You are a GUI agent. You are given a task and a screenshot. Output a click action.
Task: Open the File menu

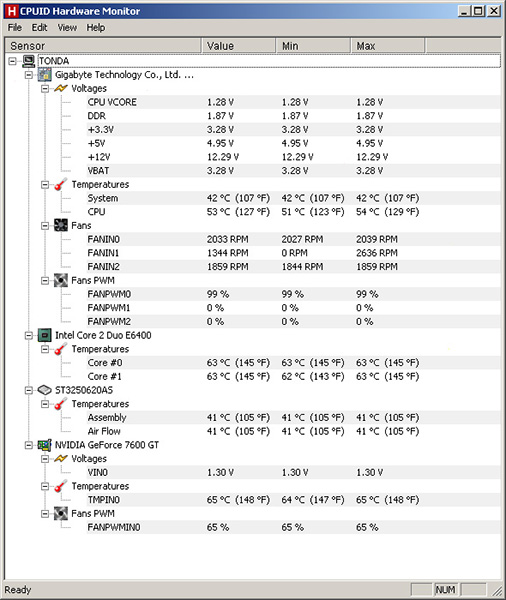15,28
